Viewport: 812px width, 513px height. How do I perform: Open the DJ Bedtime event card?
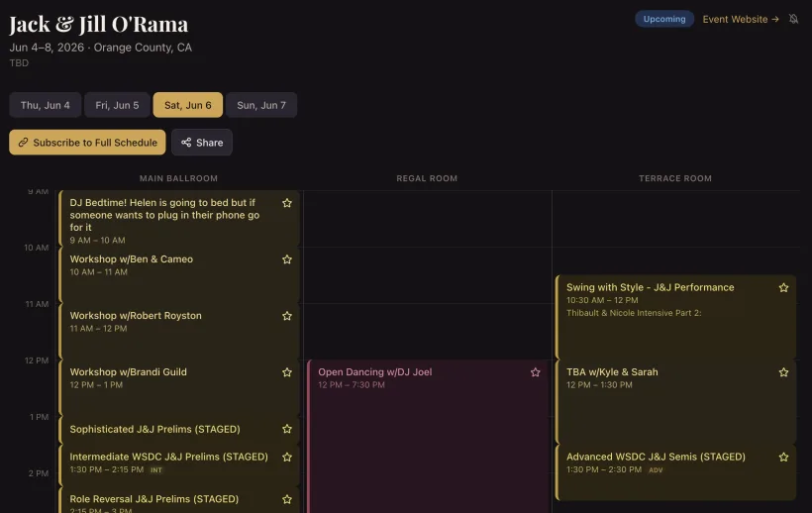tap(179, 219)
